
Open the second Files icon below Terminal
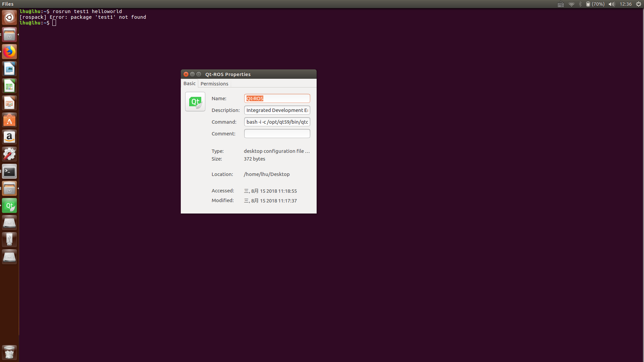point(9,188)
